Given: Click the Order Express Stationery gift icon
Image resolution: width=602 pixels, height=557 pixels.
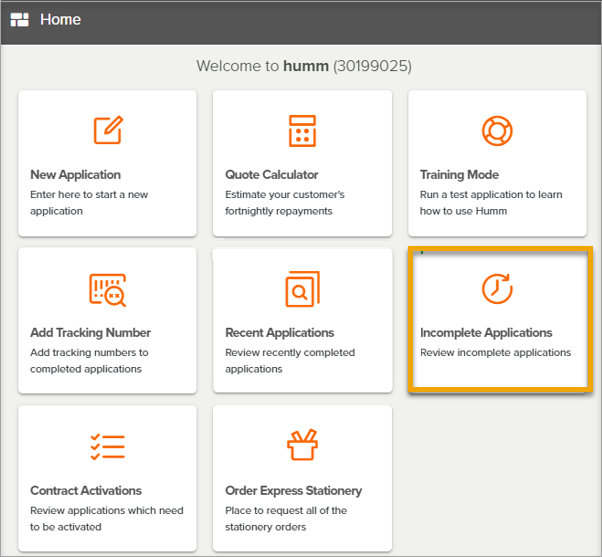Looking at the screenshot, I should 303,445.
